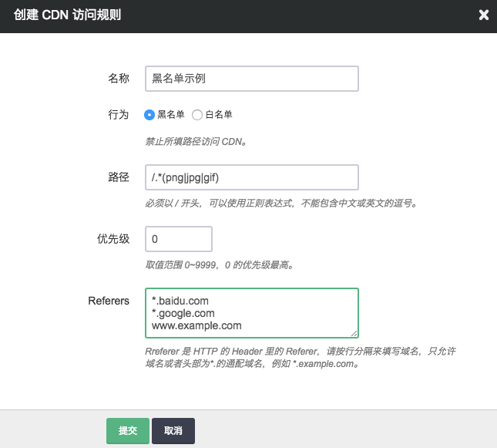Focus the 名称 input field
Image resolution: width=497 pixels, height=448 pixels.
point(251,79)
